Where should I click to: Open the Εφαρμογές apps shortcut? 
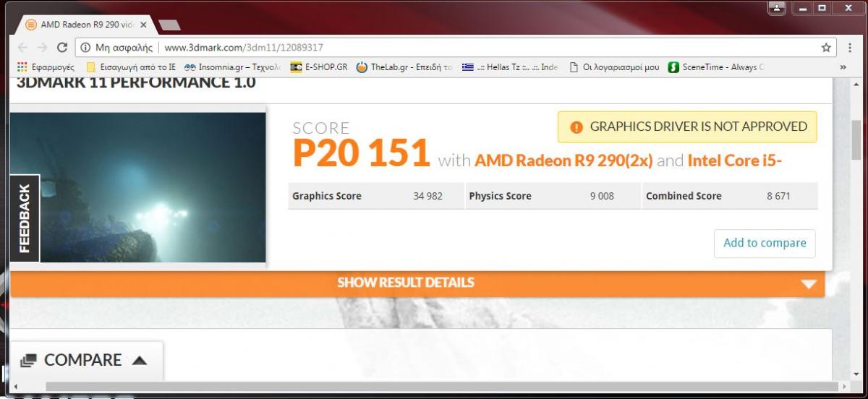click(x=45, y=67)
